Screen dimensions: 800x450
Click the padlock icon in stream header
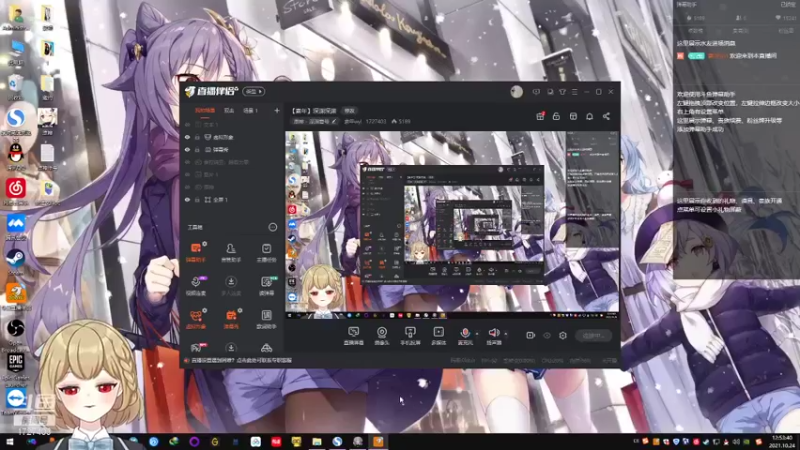pos(556,116)
